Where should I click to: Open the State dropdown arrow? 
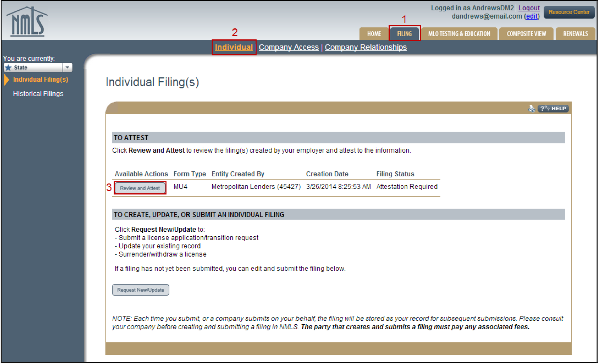click(67, 67)
